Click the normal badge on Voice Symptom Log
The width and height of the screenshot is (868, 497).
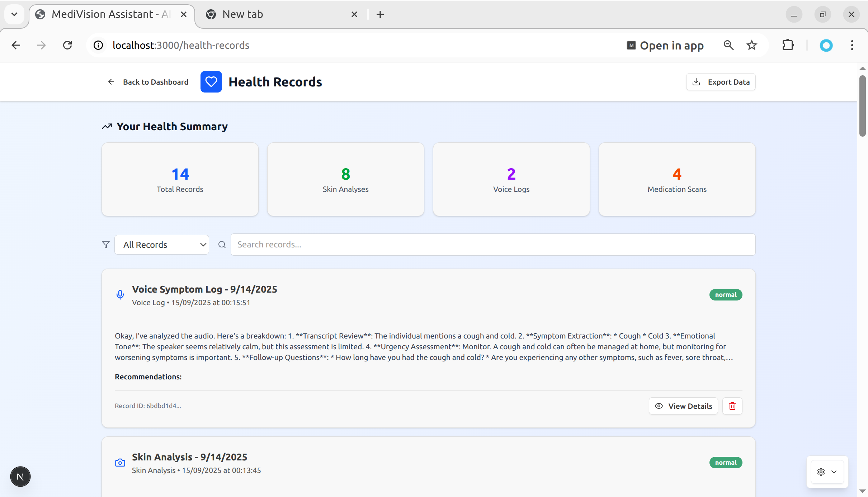(x=726, y=295)
